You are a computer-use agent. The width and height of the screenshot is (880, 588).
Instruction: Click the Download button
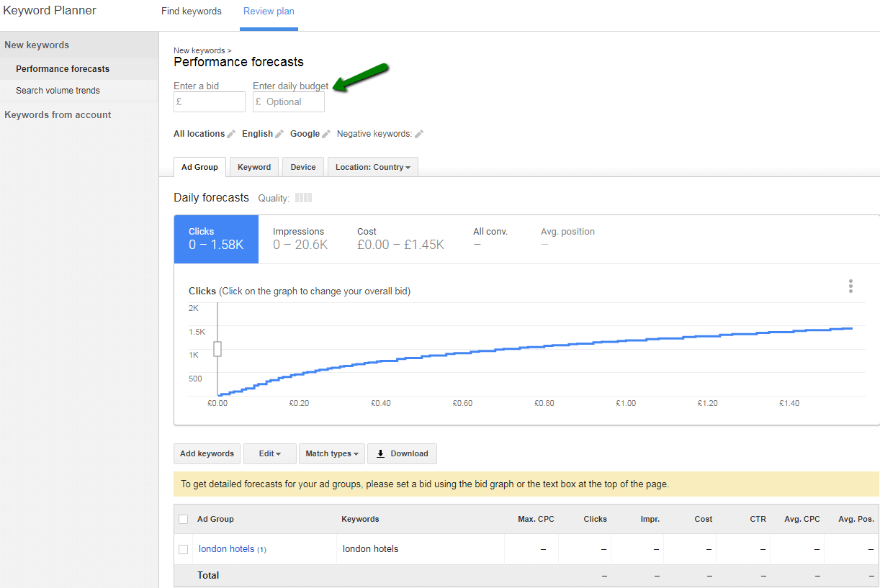402,454
